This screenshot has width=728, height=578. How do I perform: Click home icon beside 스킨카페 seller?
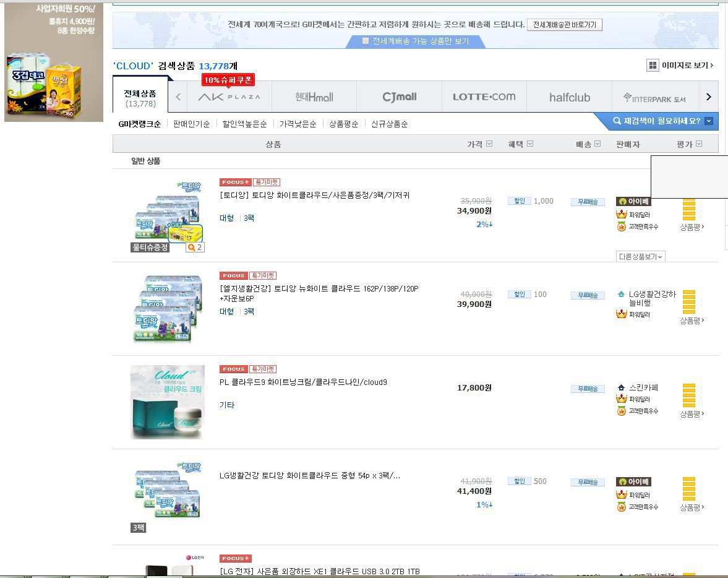coord(621,387)
